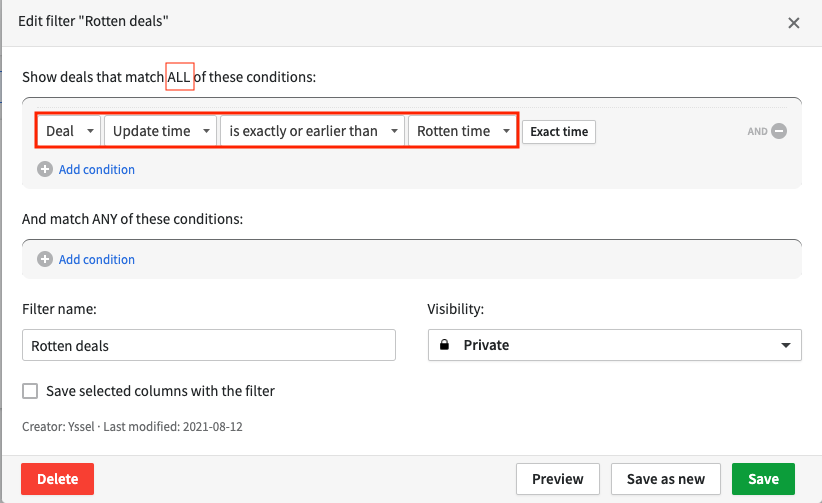Add condition to the ALL conditions group

pyautogui.click(x=96, y=169)
